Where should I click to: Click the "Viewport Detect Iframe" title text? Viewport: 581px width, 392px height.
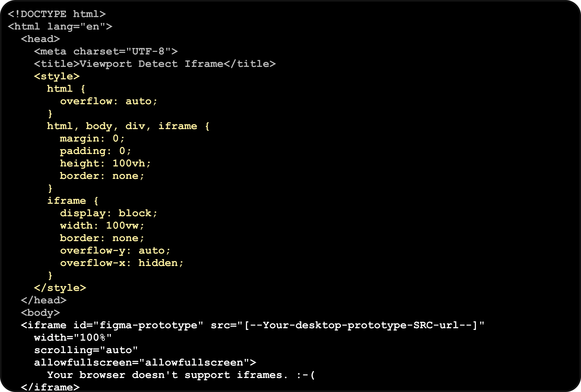click(x=151, y=64)
